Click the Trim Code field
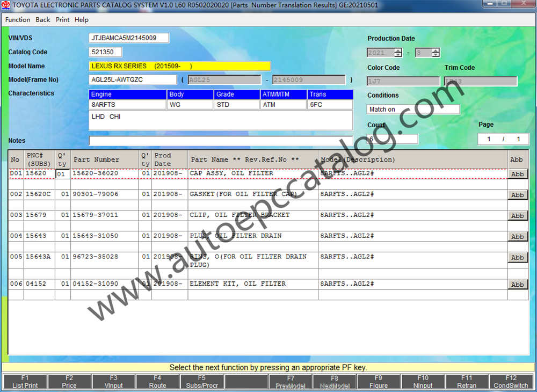This screenshot has height=392, width=537. coord(481,81)
